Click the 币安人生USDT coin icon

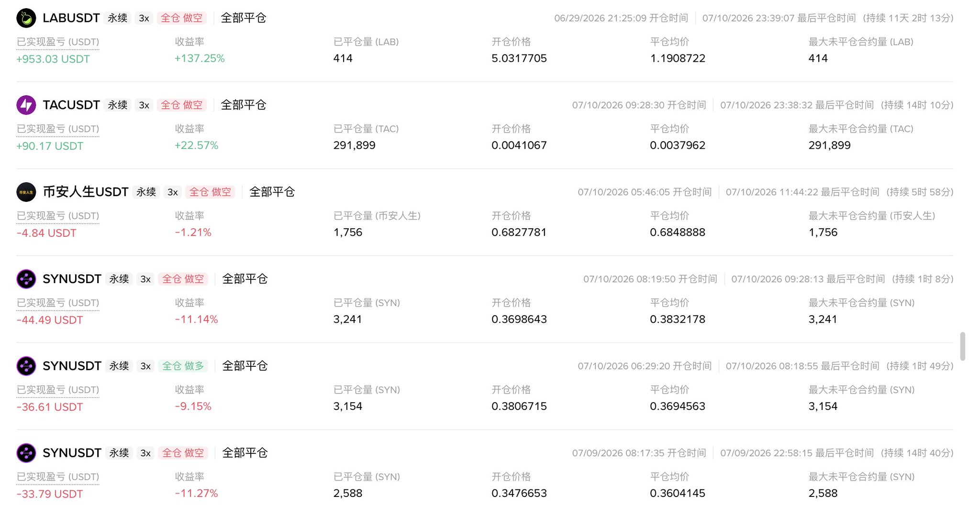pyautogui.click(x=26, y=192)
